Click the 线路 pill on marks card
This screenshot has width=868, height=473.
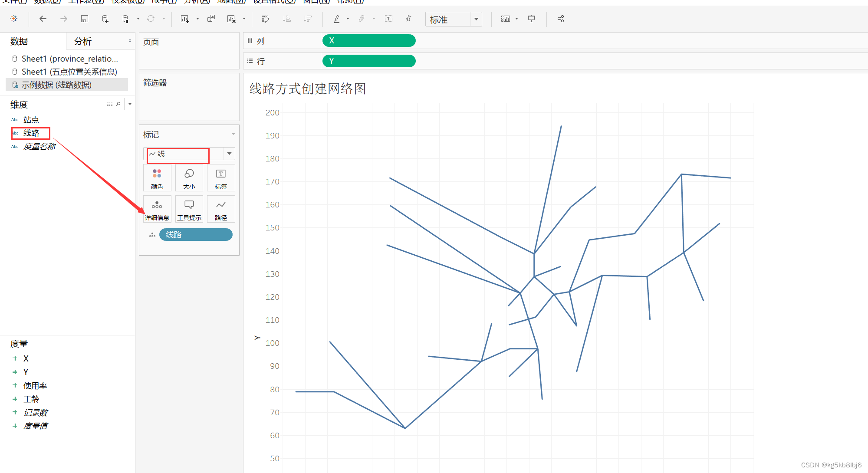(196, 235)
